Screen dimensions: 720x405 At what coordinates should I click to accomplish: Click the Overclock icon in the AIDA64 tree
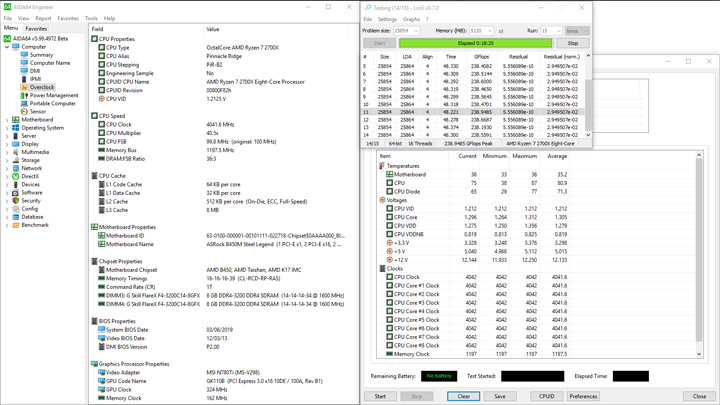pyautogui.click(x=24, y=87)
